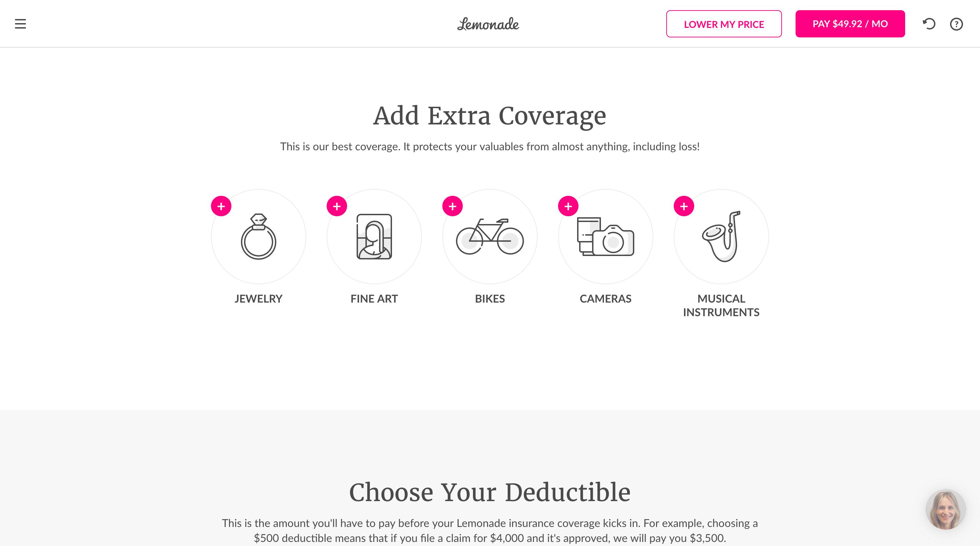
Task: Click the Pay $49.92 / MO button
Action: [x=850, y=24]
